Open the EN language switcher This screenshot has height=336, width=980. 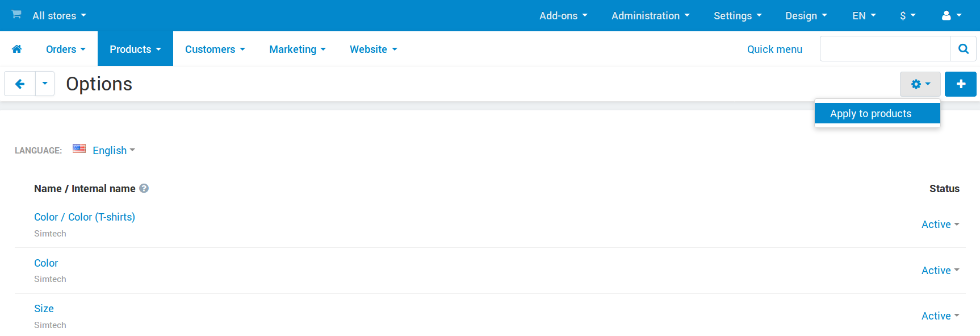[864, 16]
